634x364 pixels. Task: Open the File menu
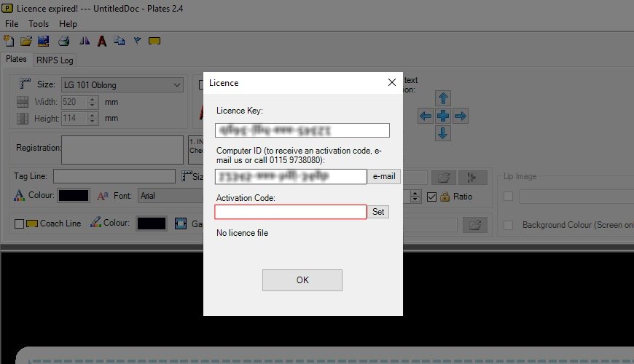click(12, 24)
